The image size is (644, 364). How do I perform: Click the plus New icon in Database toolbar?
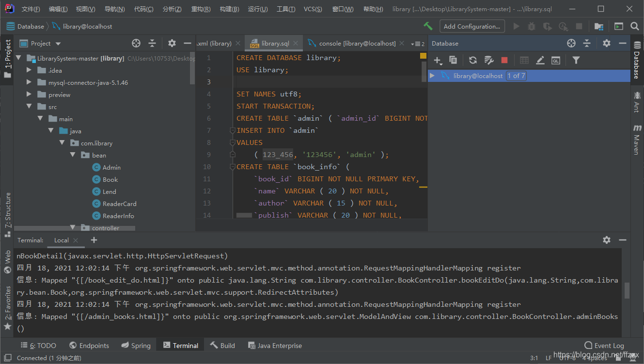pyautogui.click(x=438, y=60)
